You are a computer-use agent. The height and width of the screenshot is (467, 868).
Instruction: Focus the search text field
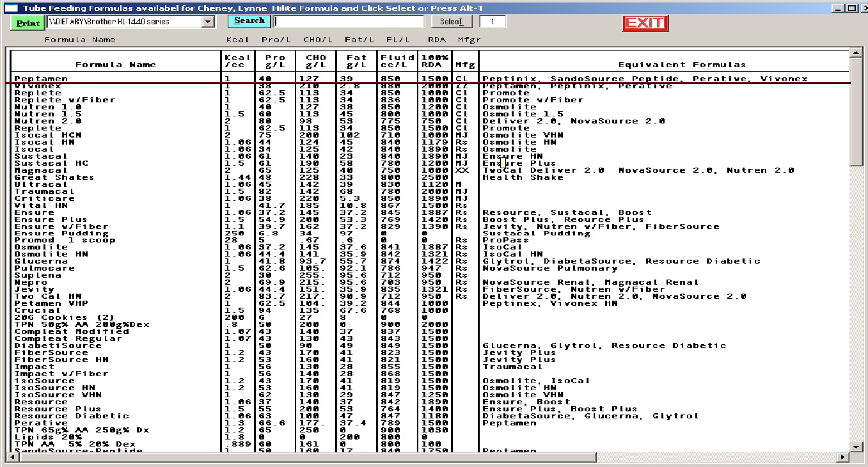349,21
